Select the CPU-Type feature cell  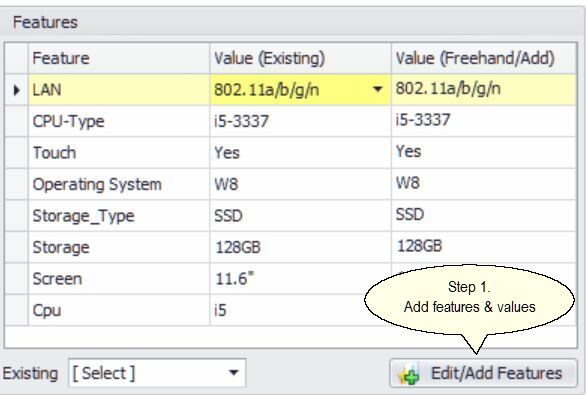click(119, 121)
